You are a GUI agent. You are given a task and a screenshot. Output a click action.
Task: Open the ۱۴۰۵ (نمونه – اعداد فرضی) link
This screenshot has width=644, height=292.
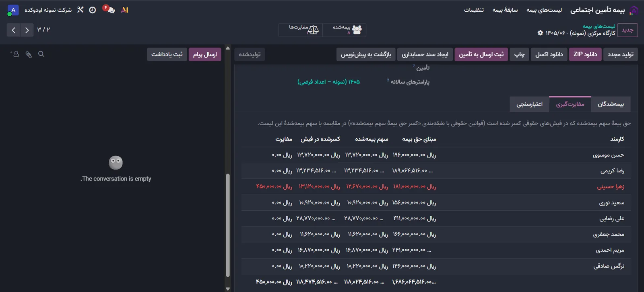[328, 82]
